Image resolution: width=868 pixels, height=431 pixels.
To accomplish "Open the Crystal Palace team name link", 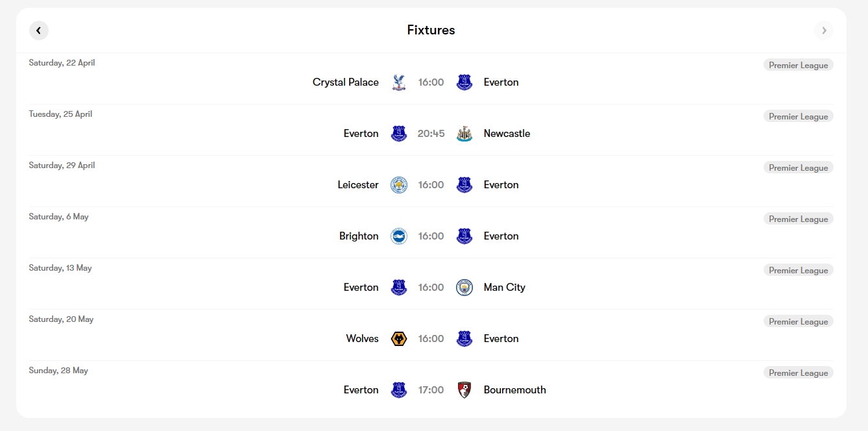I will pos(346,82).
